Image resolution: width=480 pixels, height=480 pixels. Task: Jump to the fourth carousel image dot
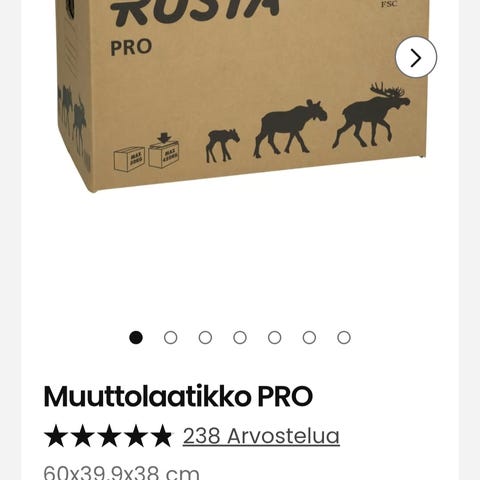pos(240,338)
